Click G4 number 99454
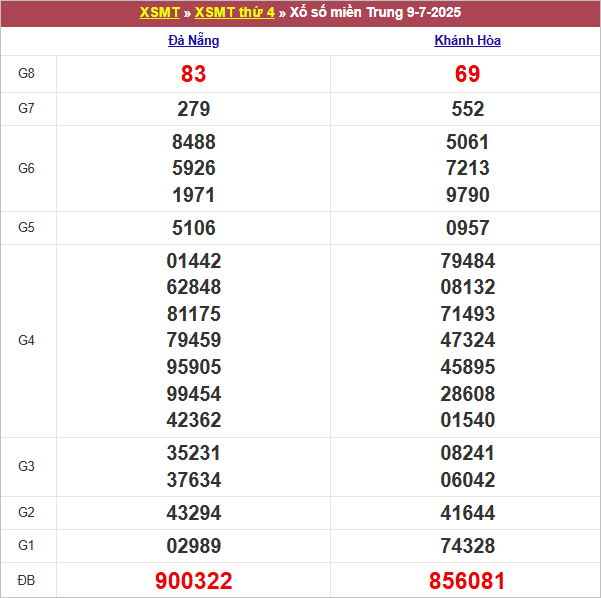This screenshot has width=601, height=598. tap(194, 394)
